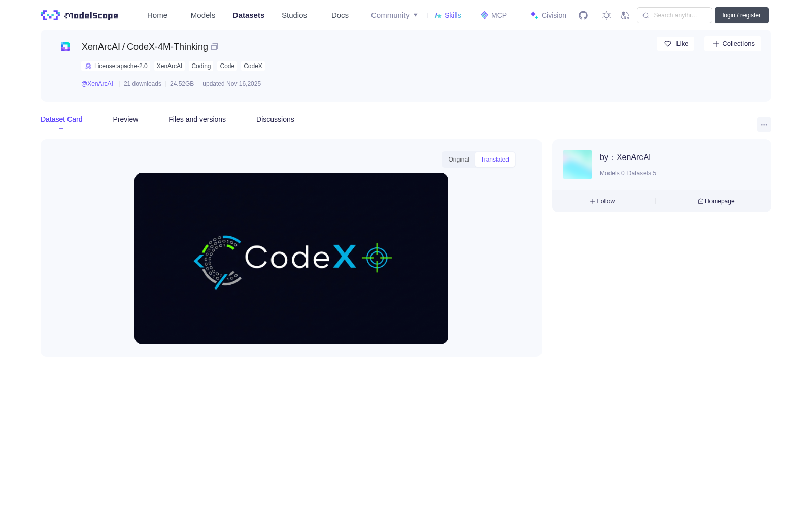Open the Docs menu item
The width and height of the screenshot is (812, 508).
click(x=340, y=15)
